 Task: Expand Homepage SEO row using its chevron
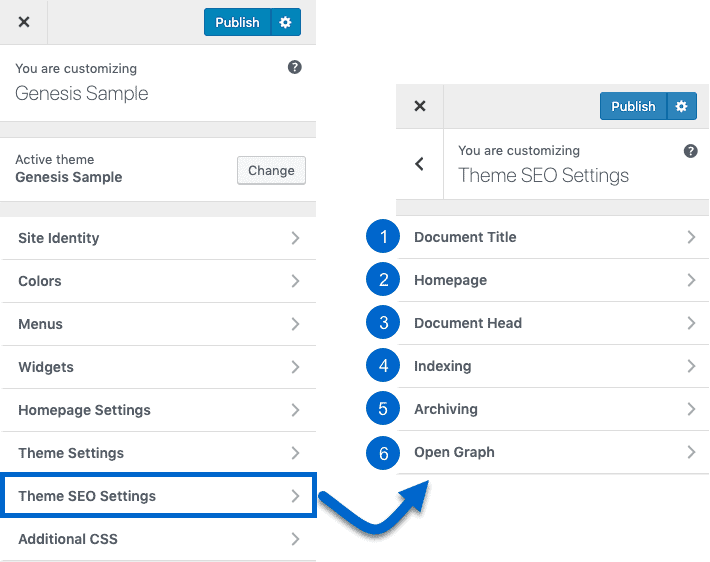pos(691,280)
